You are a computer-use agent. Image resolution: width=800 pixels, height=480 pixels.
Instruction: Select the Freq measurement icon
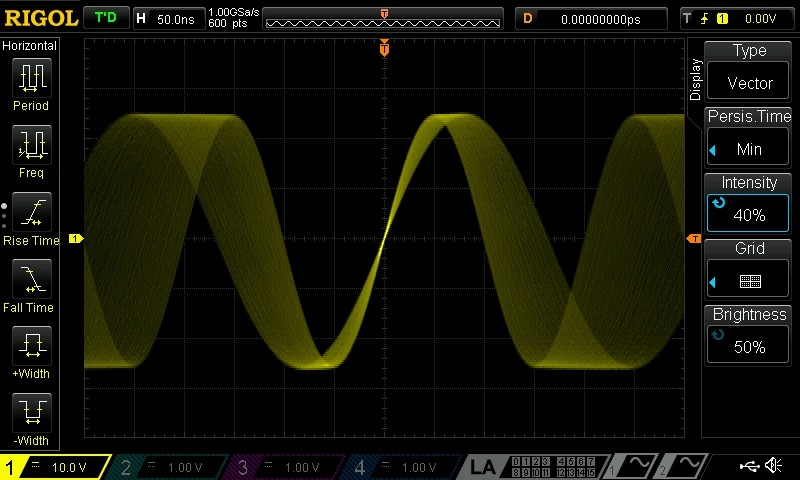[30, 146]
